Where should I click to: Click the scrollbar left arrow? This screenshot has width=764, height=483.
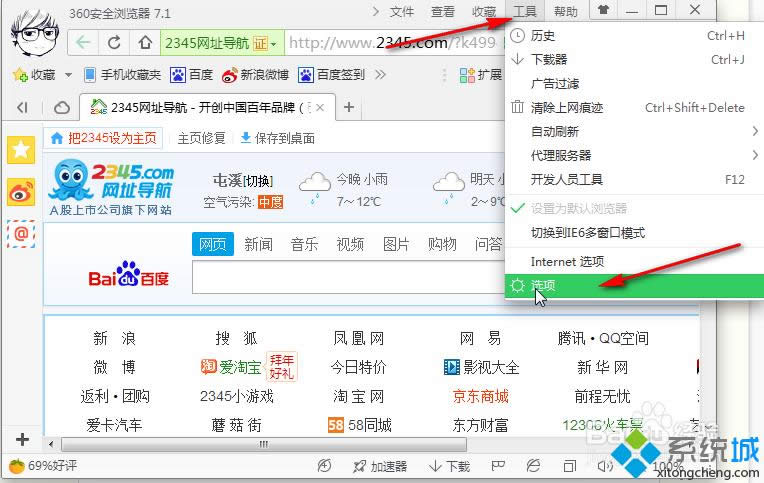(x=51, y=444)
